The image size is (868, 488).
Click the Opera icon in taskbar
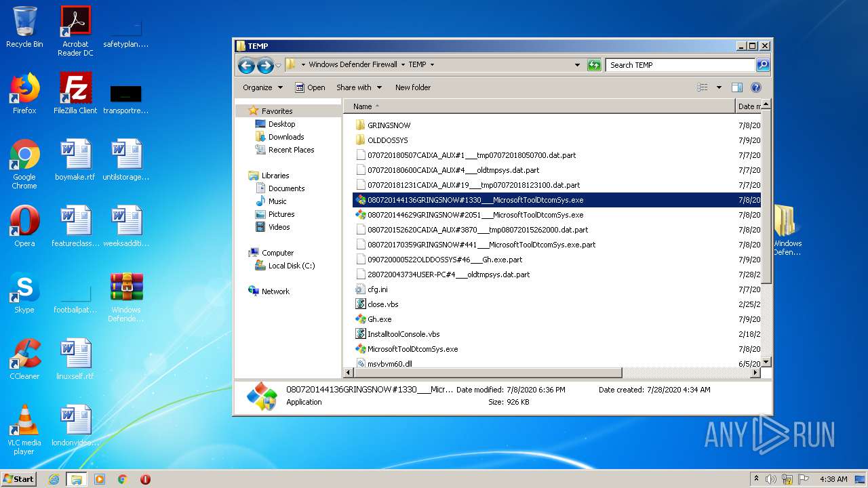click(145, 479)
